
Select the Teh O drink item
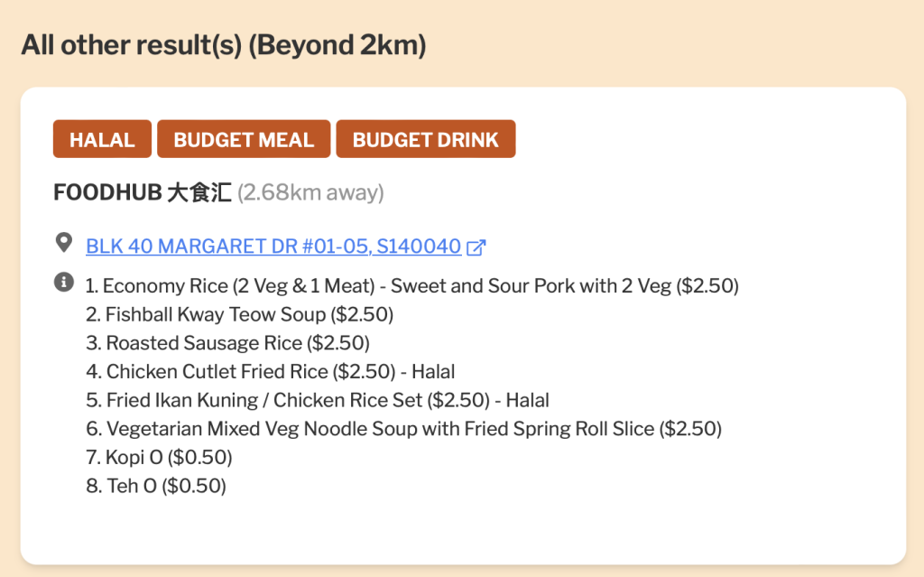coord(155,486)
